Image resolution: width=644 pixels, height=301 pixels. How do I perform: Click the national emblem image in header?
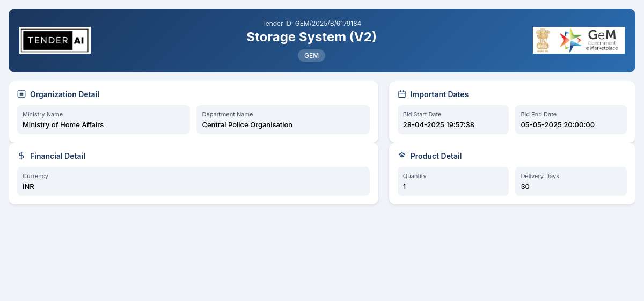tap(543, 40)
